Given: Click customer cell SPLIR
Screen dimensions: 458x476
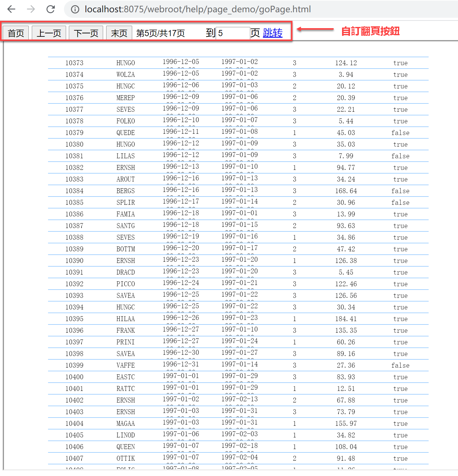Looking at the screenshot, I should point(125,203).
